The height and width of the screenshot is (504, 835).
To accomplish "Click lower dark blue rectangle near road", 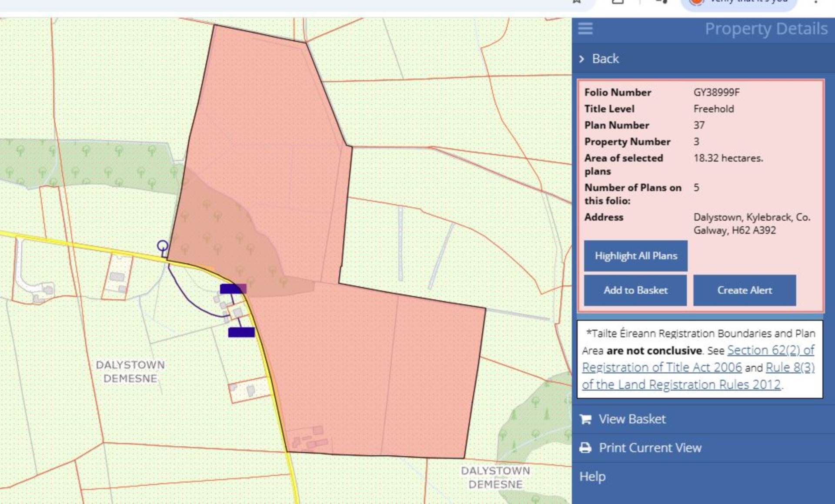I will tap(241, 332).
